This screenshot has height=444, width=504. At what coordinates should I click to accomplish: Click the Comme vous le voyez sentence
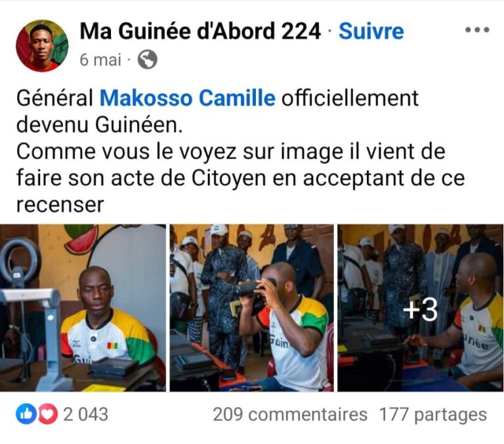[240, 178]
